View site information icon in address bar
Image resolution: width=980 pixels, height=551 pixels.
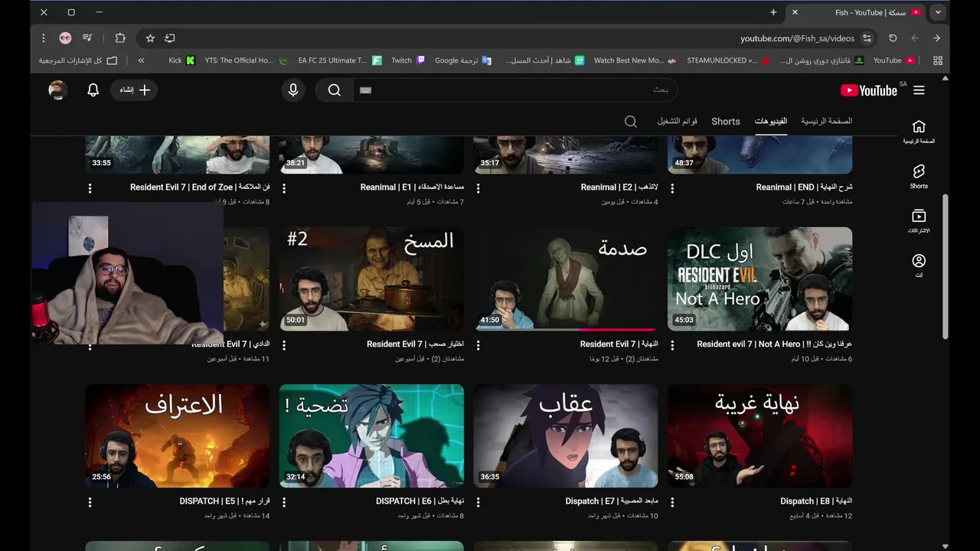click(x=867, y=38)
